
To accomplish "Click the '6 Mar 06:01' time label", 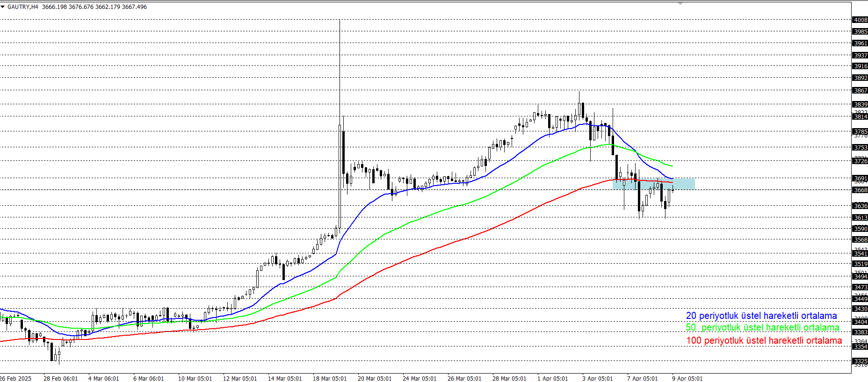I will [x=149, y=378].
